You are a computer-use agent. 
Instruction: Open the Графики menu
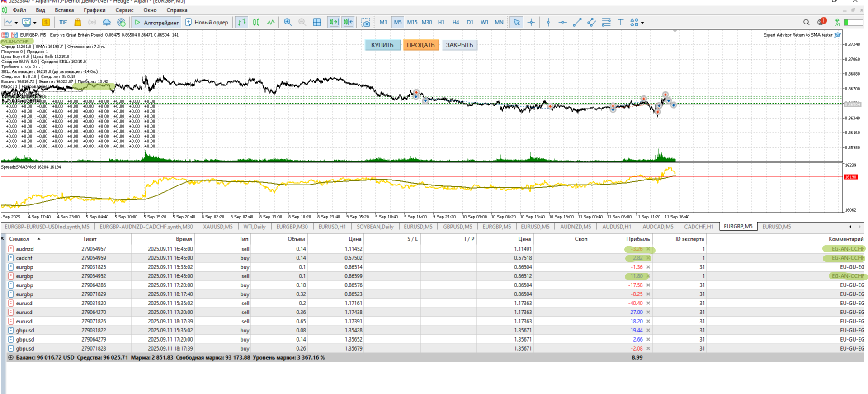click(x=94, y=10)
